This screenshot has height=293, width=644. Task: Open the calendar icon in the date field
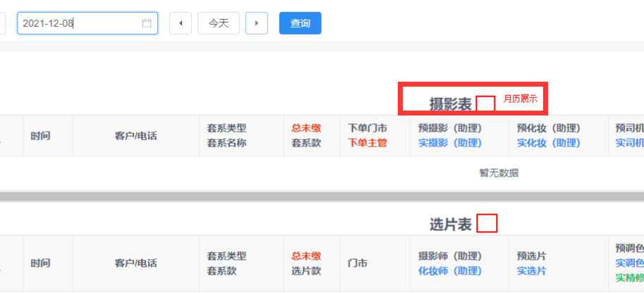147,23
